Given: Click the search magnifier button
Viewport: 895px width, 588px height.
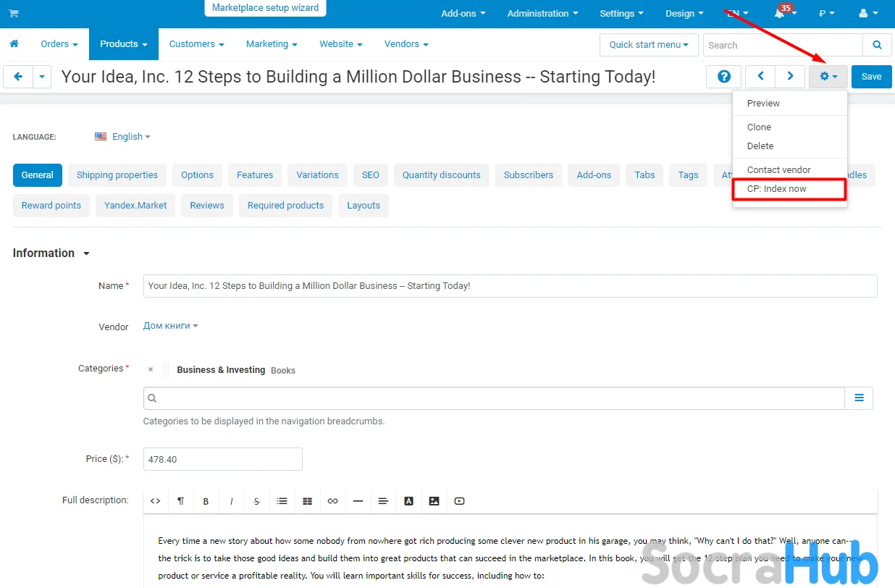Looking at the screenshot, I should [877, 45].
